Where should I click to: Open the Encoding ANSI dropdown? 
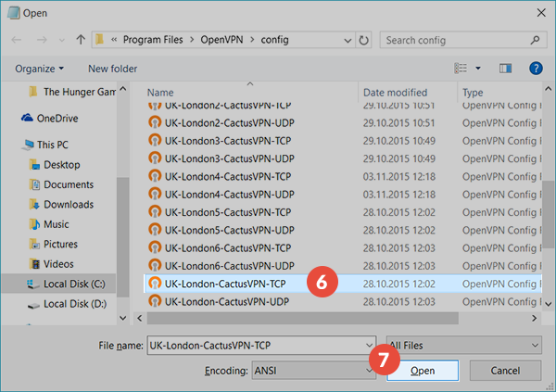tap(313, 371)
